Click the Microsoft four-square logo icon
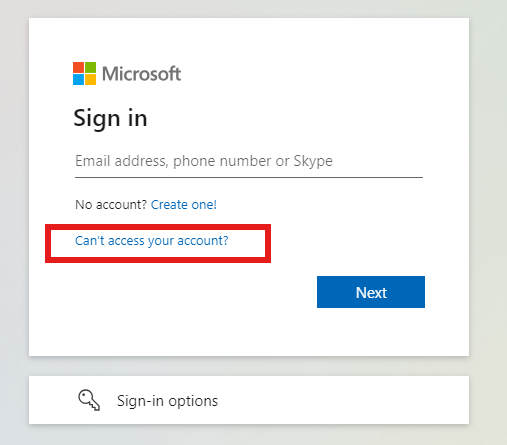The width and height of the screenshot is (507, 445). click(84, 73)
